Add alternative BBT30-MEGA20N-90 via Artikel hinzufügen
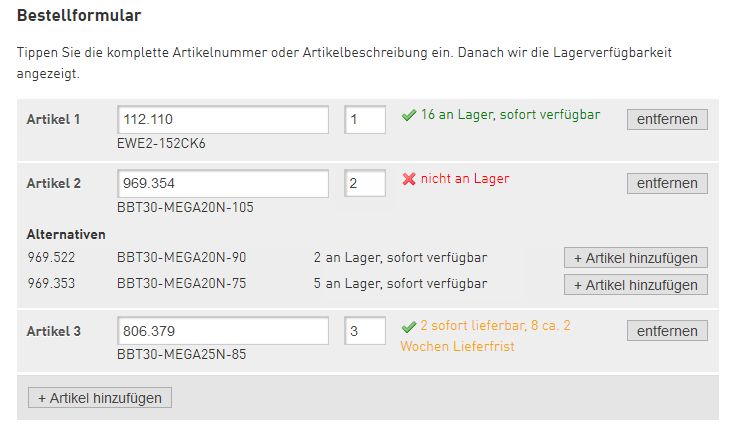Image resolution: width=733 pixels, height=436 pixels. (636, 258)
